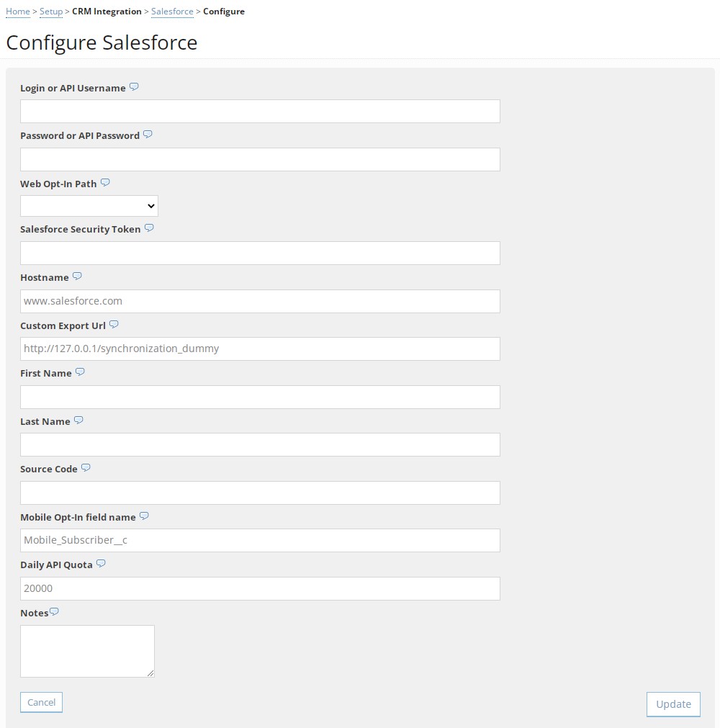
Task: Click the Last Name help icon
Action: [x=78, y=420]
